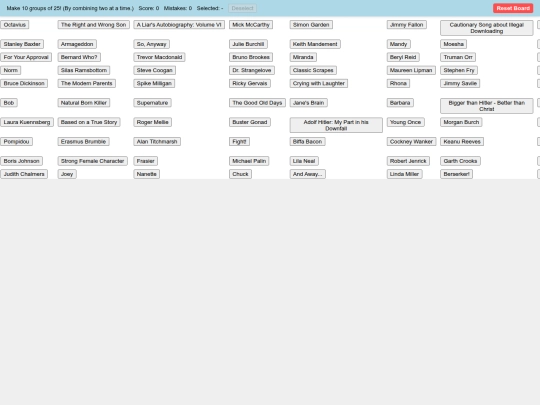Select the Barbara tile
The height and width of the screenshot is (405, 540).
tap(400, 103)
